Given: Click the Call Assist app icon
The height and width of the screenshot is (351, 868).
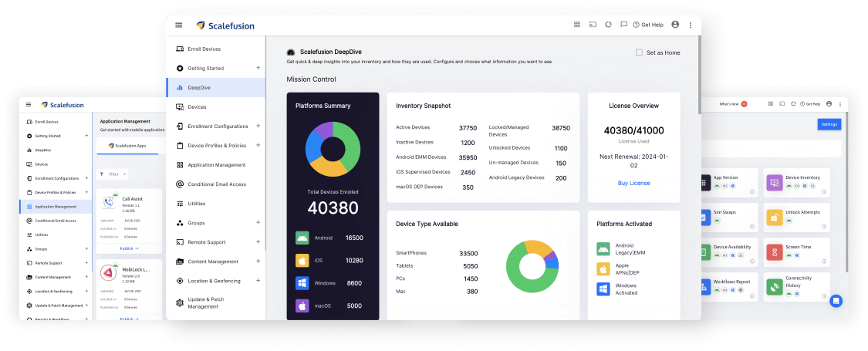Looking at the screenshot, I should click(109, 202).
